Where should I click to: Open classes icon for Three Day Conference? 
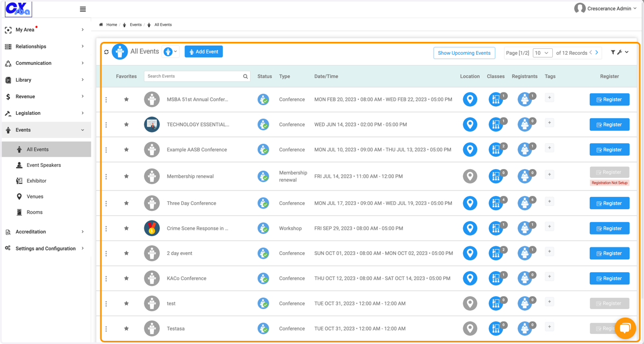[x=496, y=203]
